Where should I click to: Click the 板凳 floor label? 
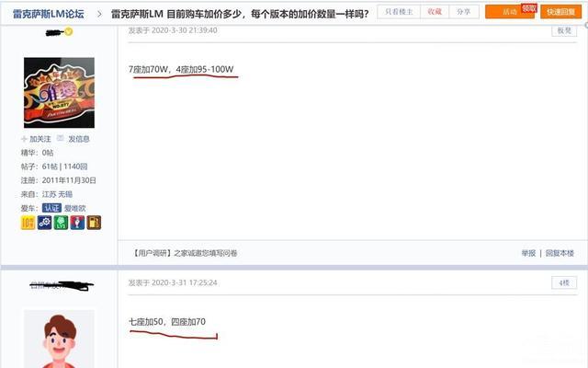click(564, 30)
